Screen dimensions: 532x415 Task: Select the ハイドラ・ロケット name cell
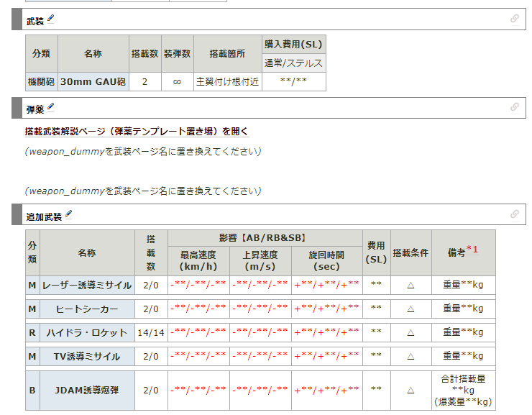coord(87,332)
